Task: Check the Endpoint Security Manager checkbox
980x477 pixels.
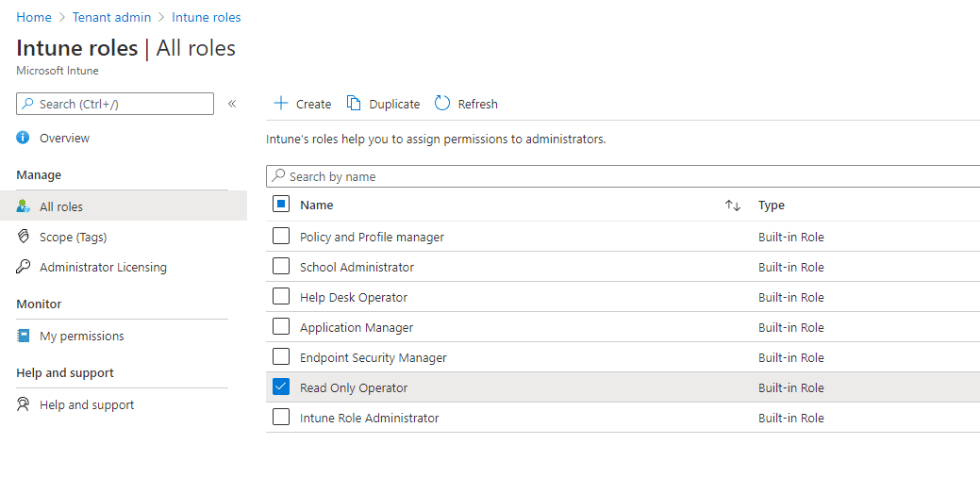Action: pos(281,356)
